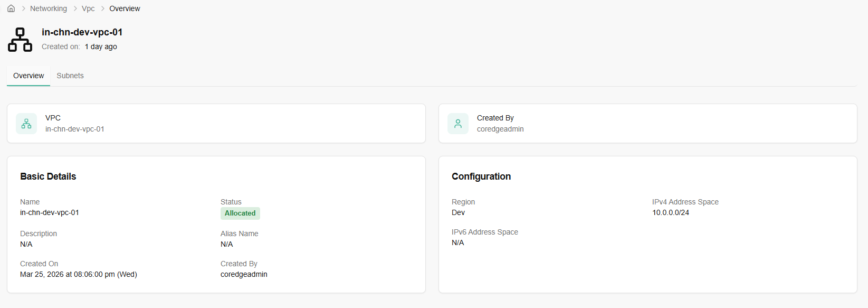Click the Created On date value
868x308 pixels.
[x=79, y=274]
